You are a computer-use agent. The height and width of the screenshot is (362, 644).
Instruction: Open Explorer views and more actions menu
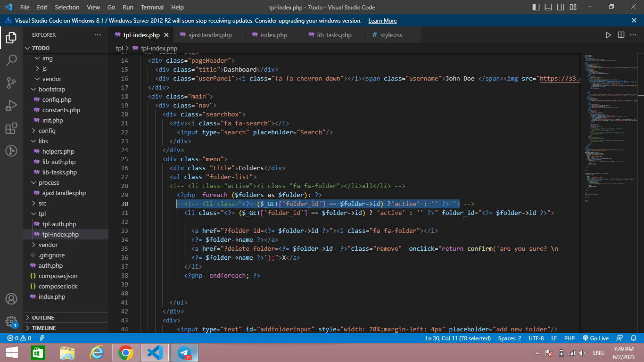point(98,35)
